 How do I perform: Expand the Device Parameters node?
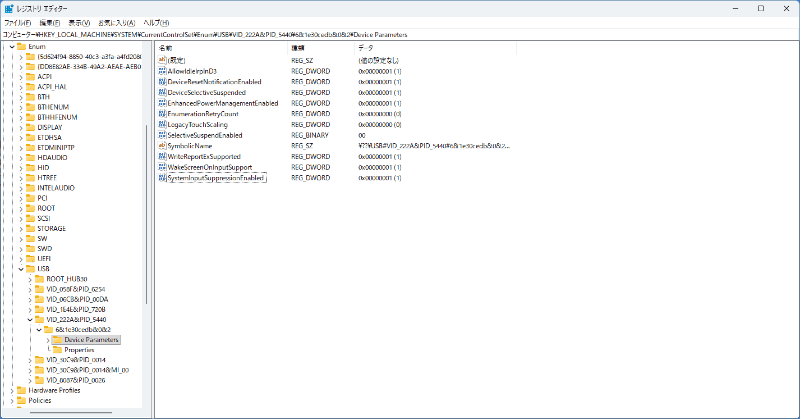(x=48, y=340)
